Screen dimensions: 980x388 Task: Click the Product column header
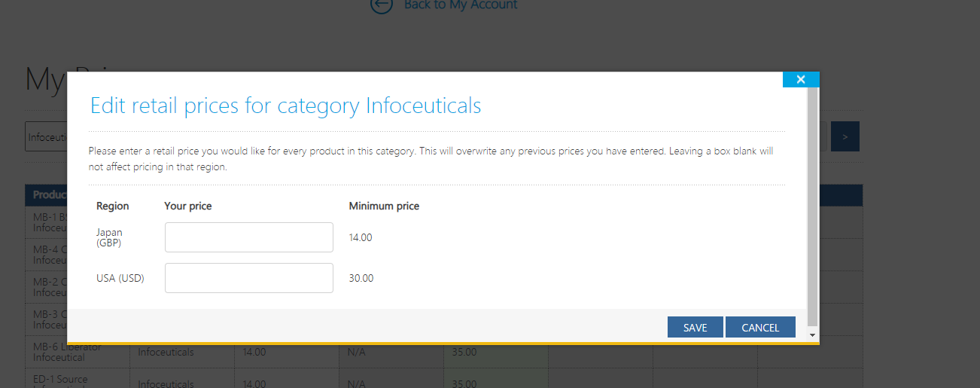(47, 195)
